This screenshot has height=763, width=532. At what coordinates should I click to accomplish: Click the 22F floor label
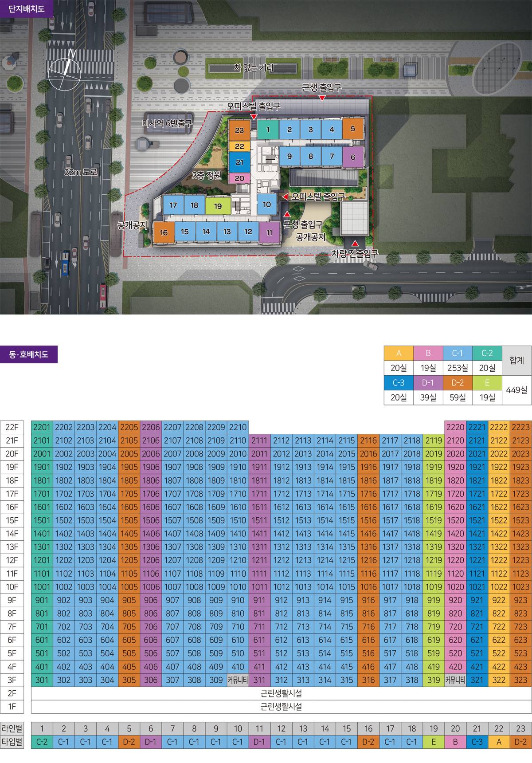click(x=11, y=428)
